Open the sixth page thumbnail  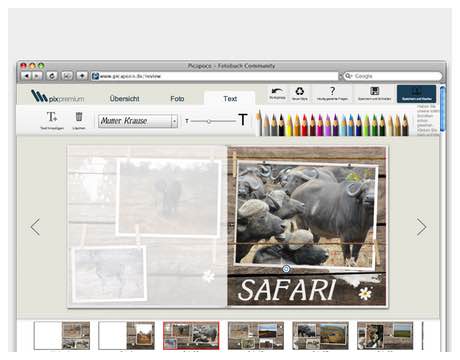point(385,335)
